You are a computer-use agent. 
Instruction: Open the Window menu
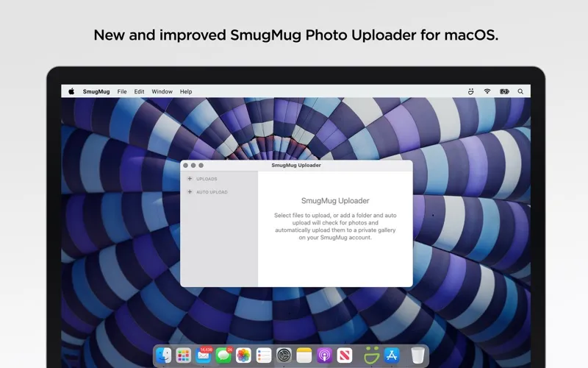click(162, 91)
